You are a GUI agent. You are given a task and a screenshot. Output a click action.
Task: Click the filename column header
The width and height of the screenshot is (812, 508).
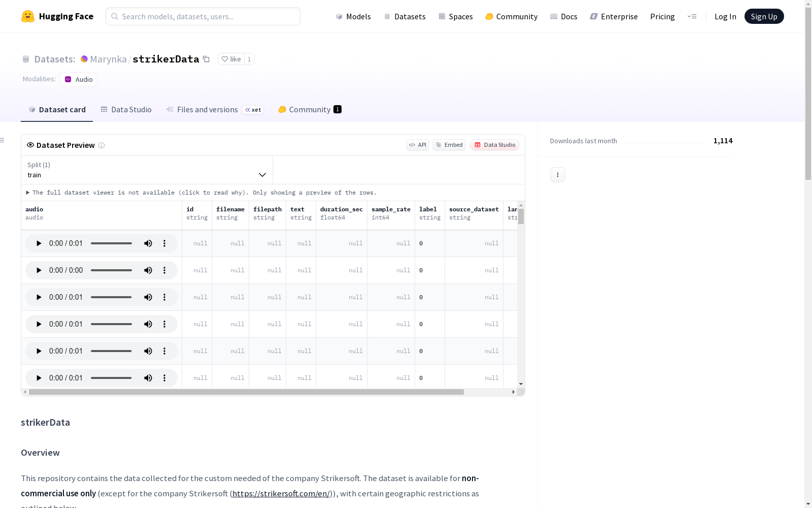pyautogui.click(x=230, y=215)
